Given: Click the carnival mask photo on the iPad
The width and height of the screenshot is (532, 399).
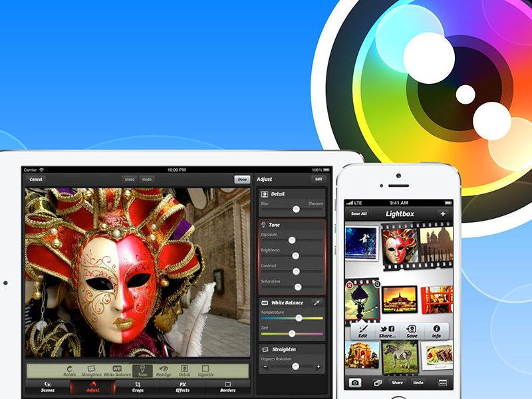Looking at the screenshot, I should 138,273.
